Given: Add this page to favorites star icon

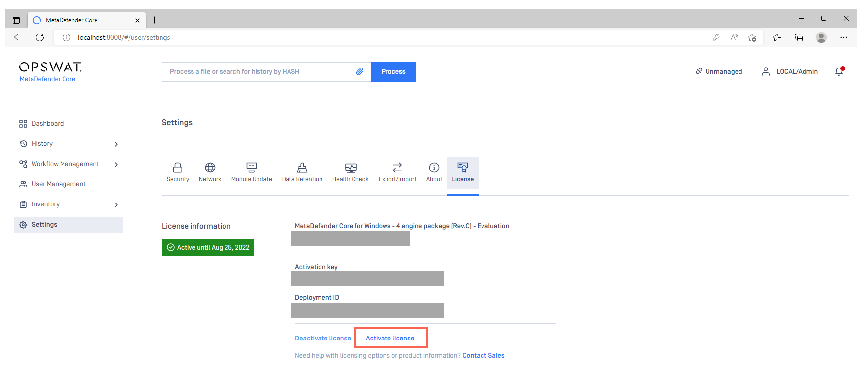Looking at the screenshot, I should pos(752,37).
